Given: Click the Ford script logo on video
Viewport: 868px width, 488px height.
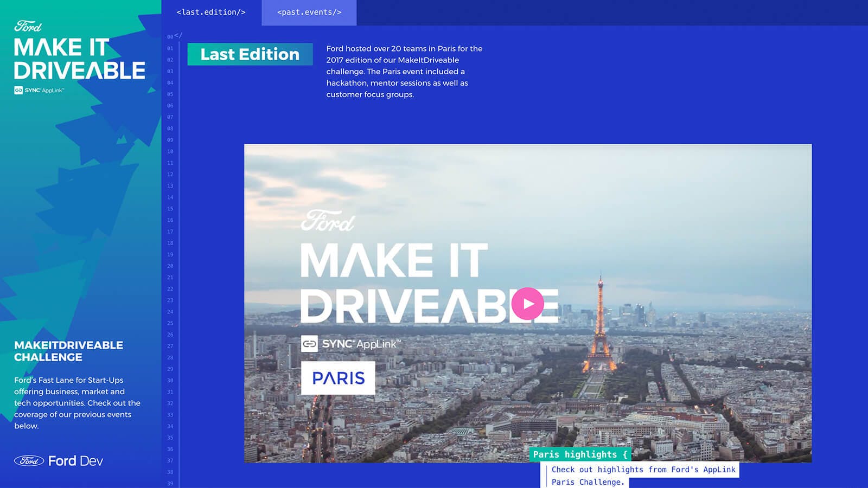Looking at the screenshot, I should tap(328, 221).
